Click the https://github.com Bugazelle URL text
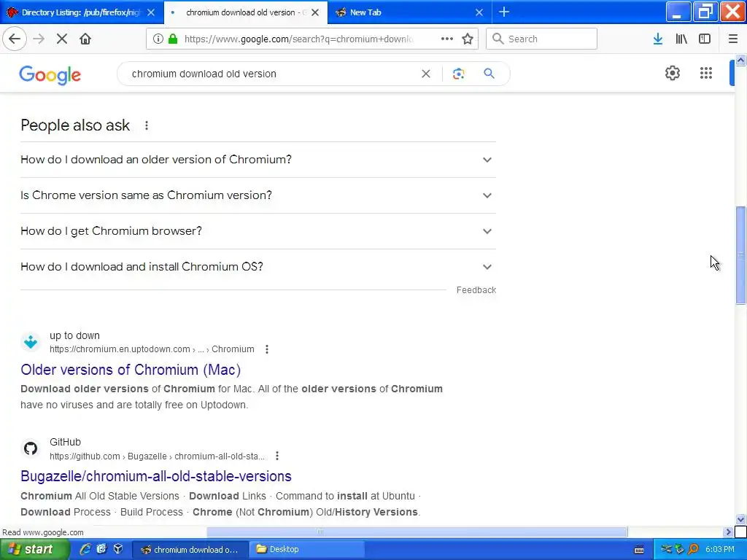Viewport: 747px width, 560px height. pyautogui.click(x=157, y=456)
